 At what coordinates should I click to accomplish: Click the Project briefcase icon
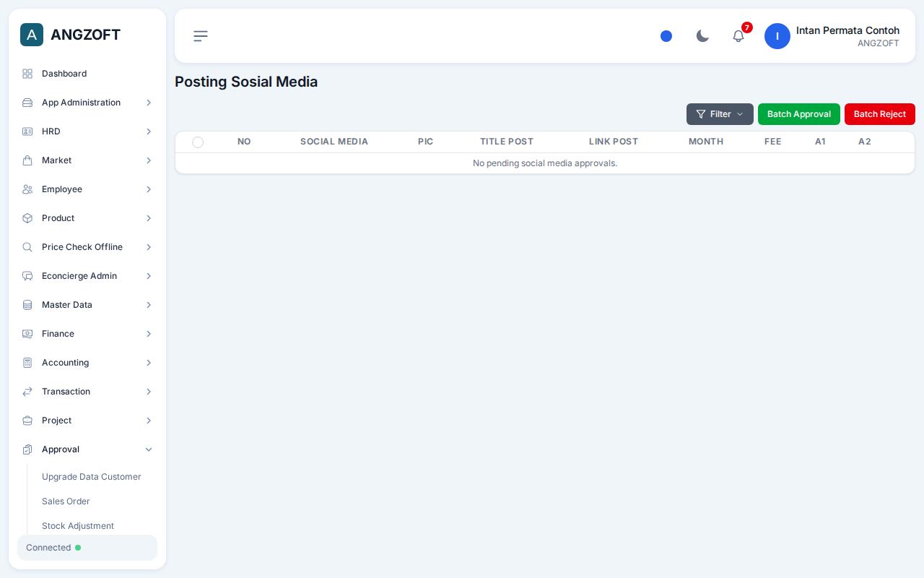tap(27, 420)
